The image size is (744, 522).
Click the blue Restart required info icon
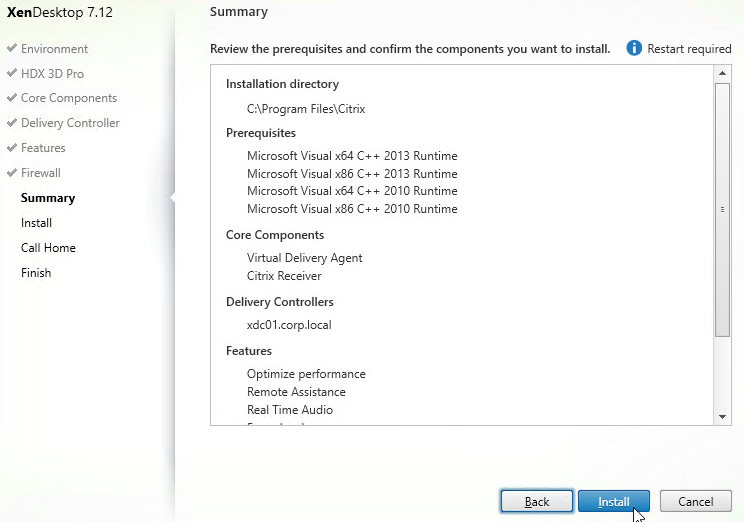click(x=634, y=48)
